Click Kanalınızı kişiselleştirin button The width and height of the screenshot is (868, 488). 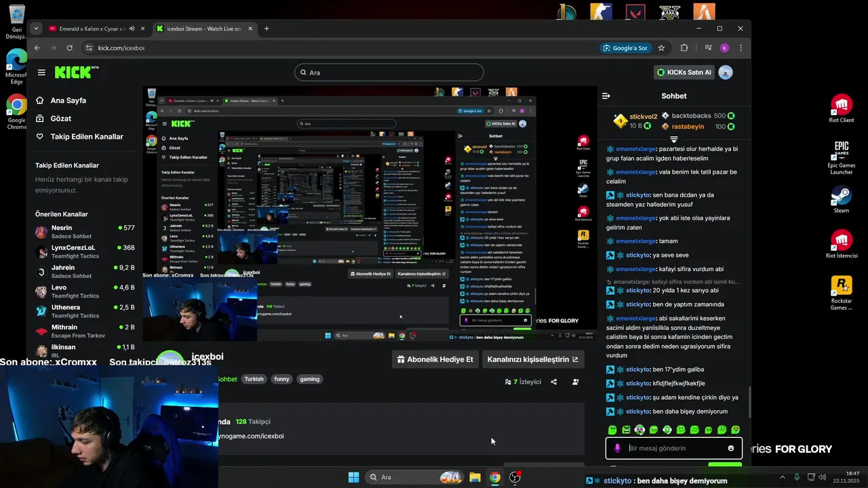coord(533,359)
